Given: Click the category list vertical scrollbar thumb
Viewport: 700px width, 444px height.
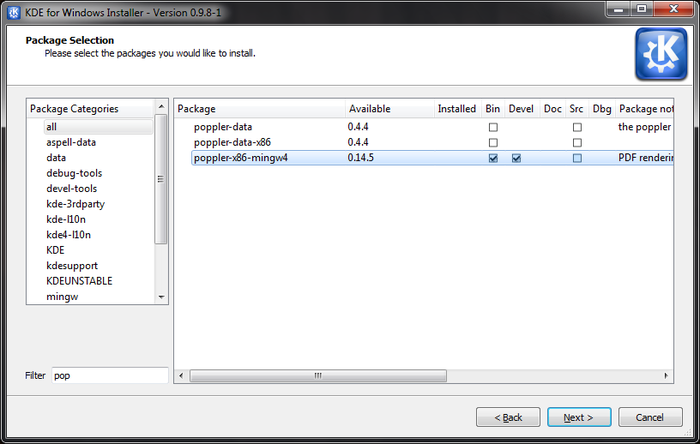Looking at the screenshot, I should pyautogui.click(x=161, y=179).
